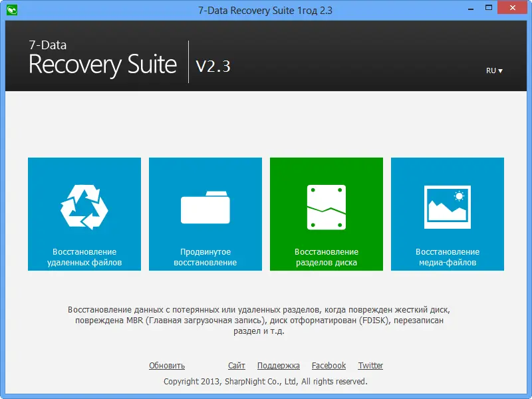
Task: Open the Сайт link
Action: coord(237,365)
